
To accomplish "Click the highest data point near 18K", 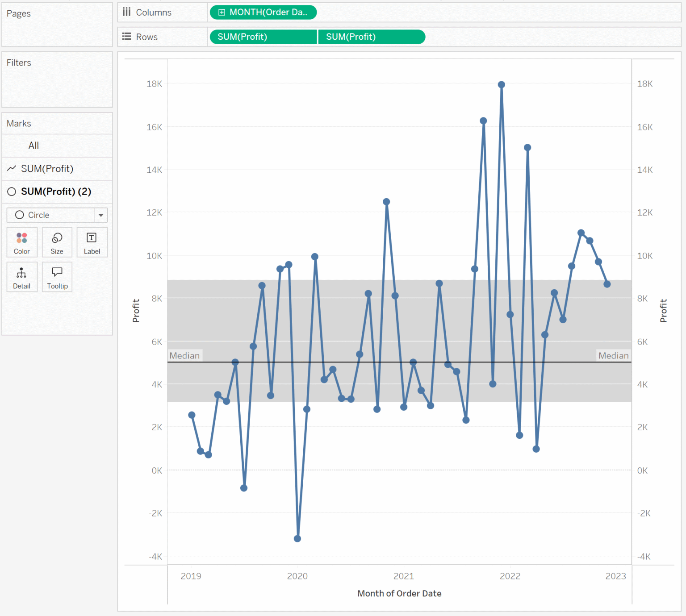I will (501, 84).
